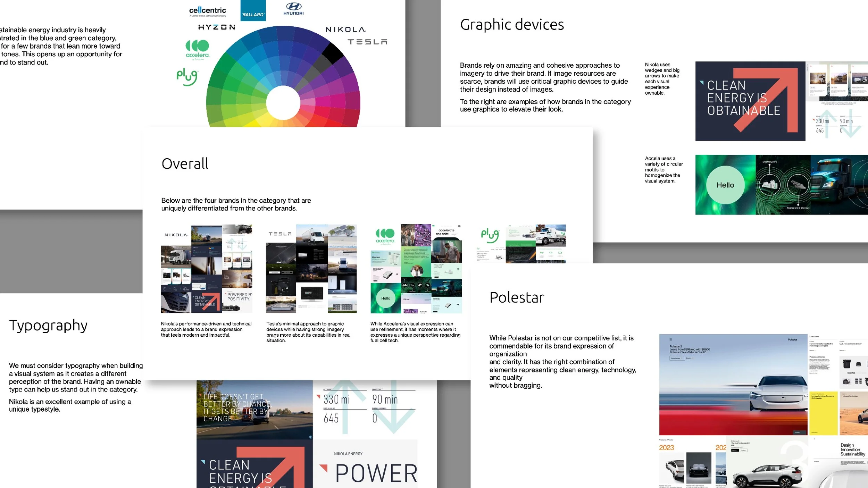Select Tesla moodboard collage in Overall slide
868x488 pixels.
(311, 269)
